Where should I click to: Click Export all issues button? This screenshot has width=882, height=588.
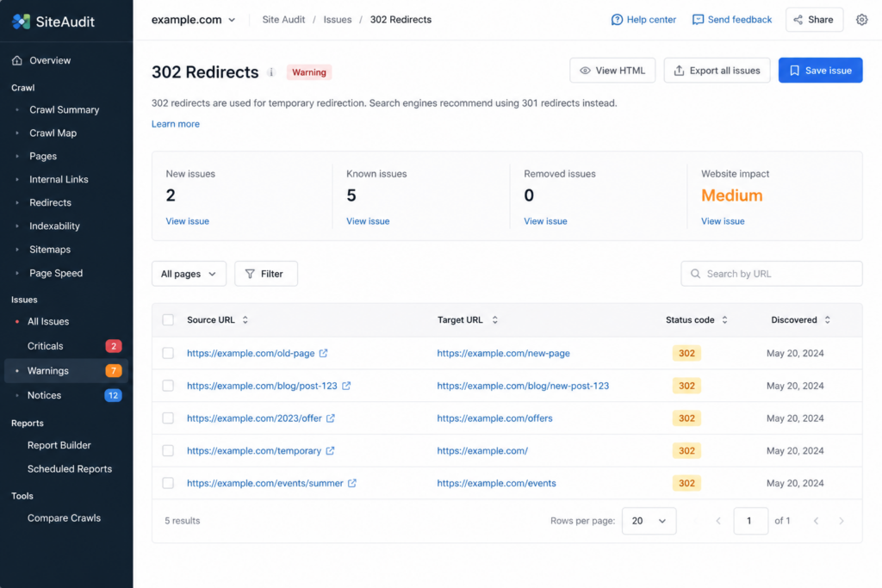point(717,71)
